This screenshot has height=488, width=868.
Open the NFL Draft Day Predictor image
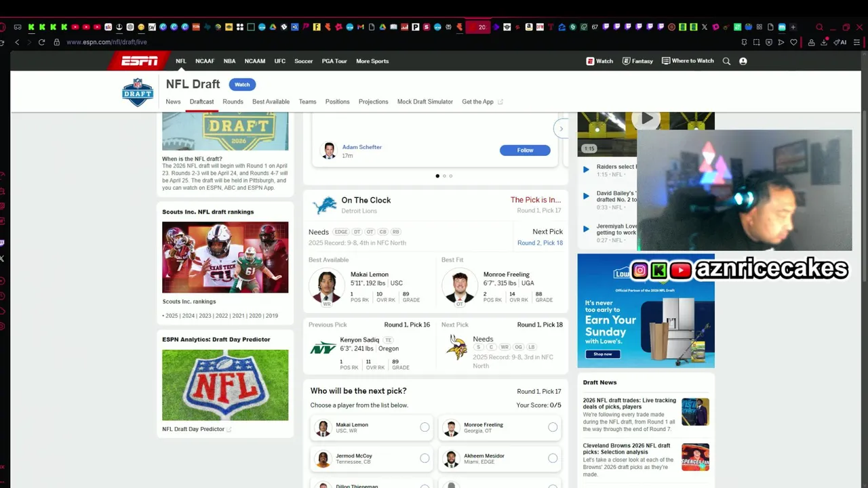tap(225, 385)
